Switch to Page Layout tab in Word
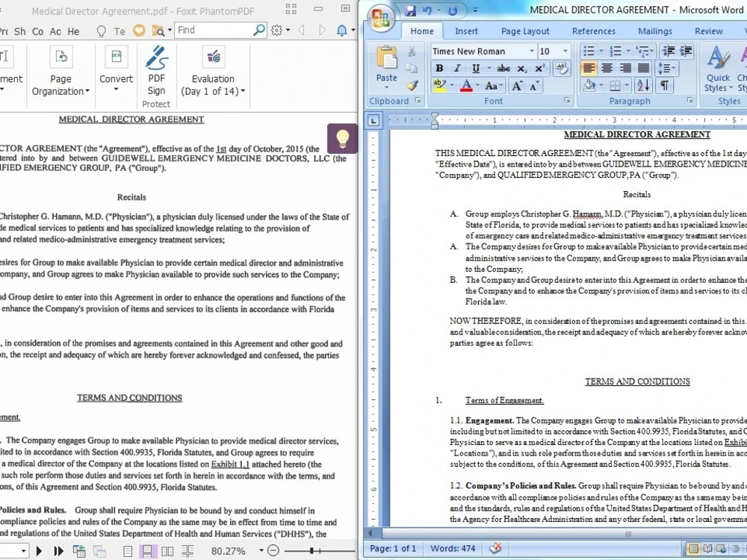 (525, 31)
